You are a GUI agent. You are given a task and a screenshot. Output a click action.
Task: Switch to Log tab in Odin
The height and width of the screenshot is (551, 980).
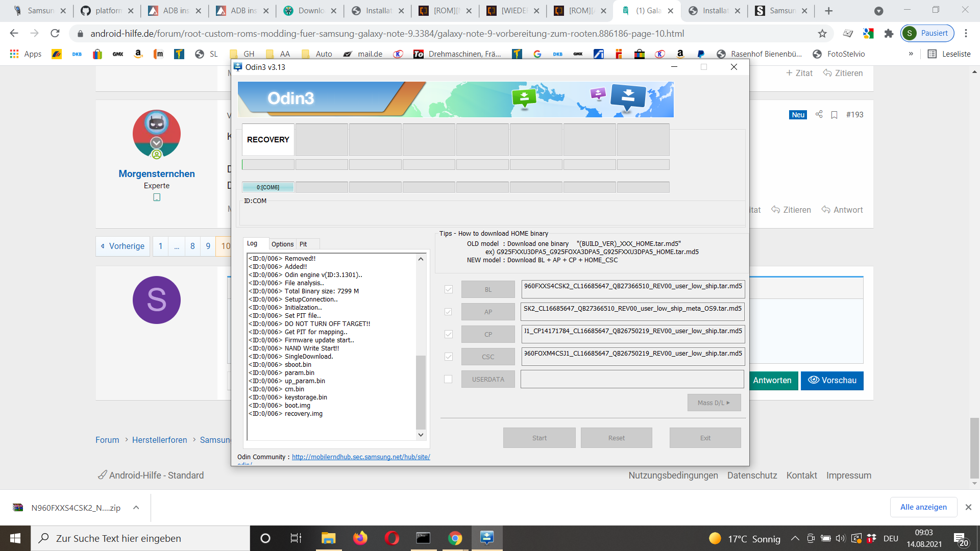click(x=252, y=244)
